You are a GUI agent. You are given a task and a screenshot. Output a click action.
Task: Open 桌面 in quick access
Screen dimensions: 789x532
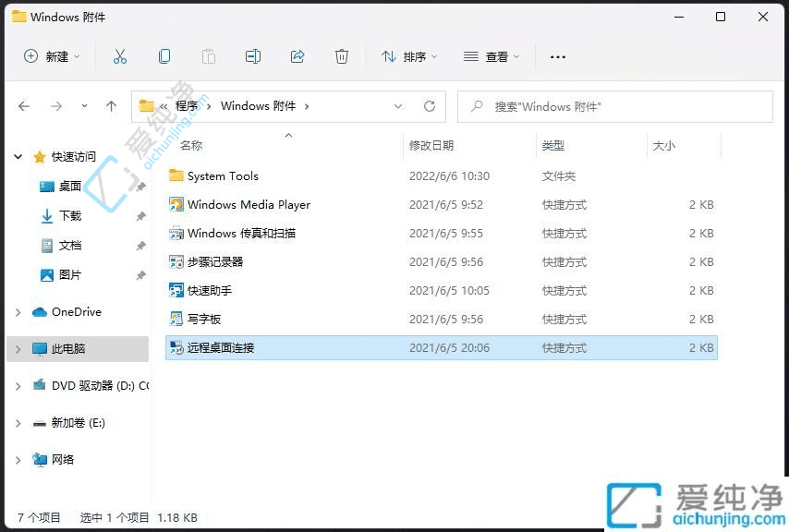tap(70, 187)
